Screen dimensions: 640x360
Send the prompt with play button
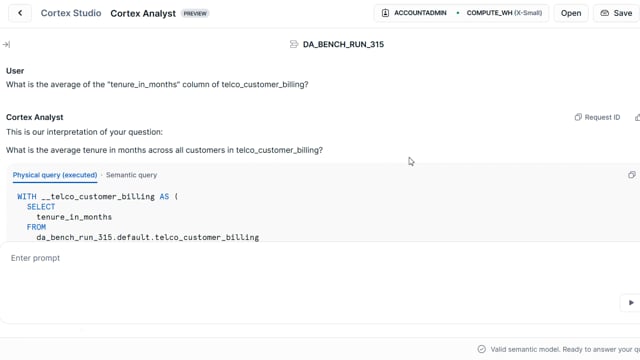631,302
